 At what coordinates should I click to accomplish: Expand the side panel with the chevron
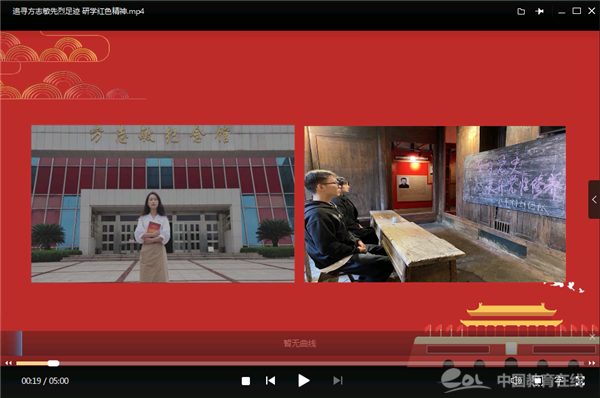(594, 199)
